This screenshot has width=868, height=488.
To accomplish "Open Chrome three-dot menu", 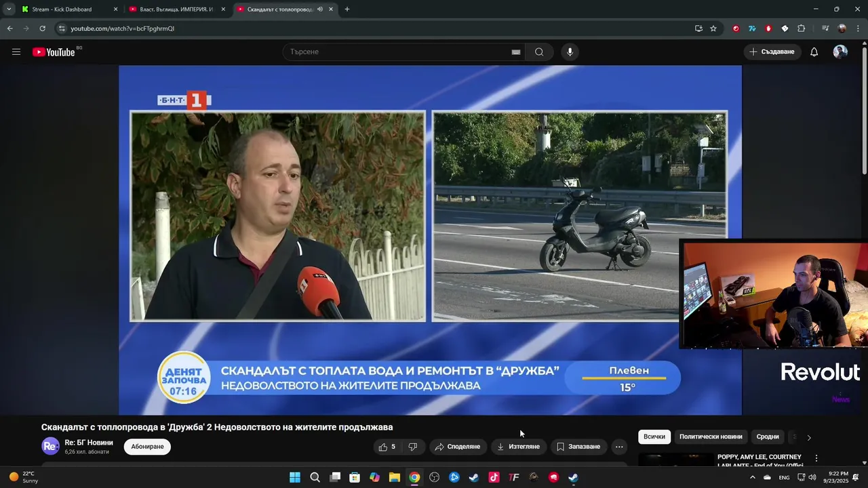I will (858, 28).
